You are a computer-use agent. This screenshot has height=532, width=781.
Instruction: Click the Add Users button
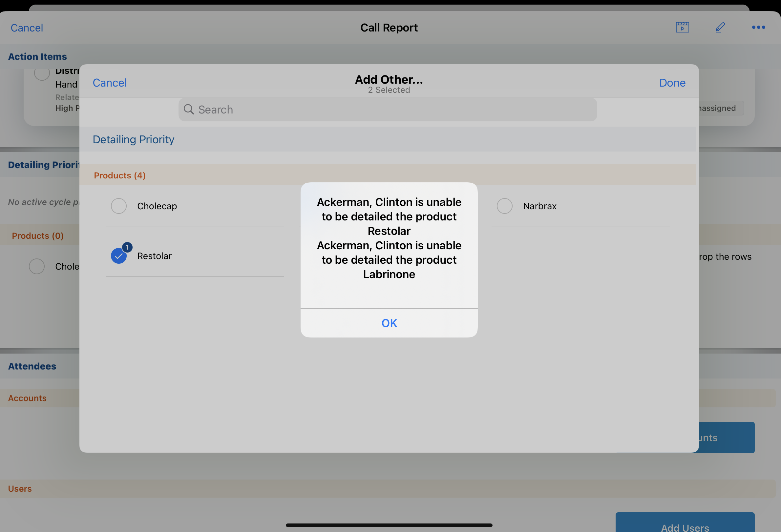coord(685,523)
